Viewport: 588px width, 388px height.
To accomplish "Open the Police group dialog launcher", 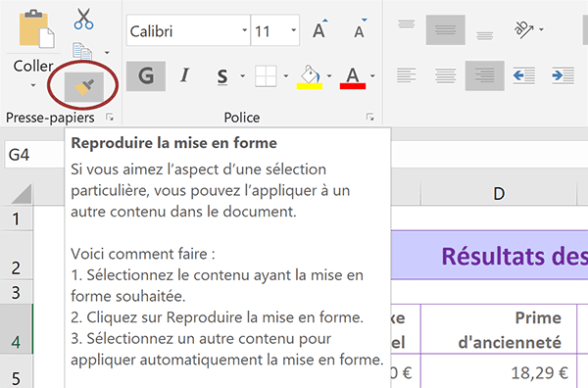I will point(370,118).
